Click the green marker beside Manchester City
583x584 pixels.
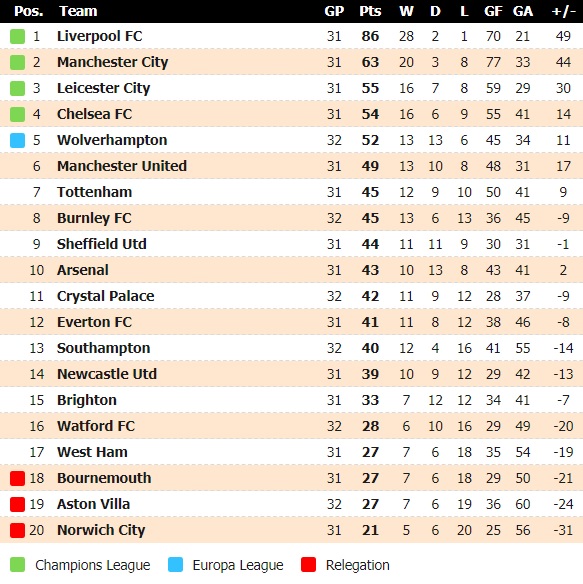pos(17,62)
